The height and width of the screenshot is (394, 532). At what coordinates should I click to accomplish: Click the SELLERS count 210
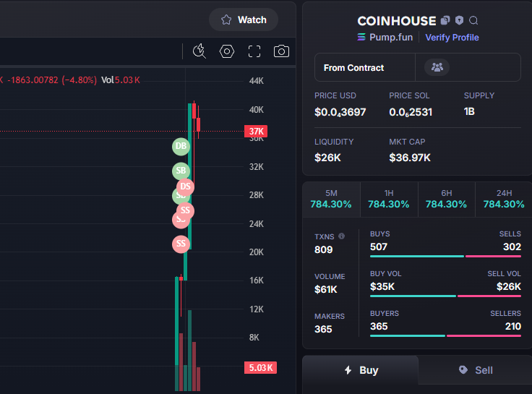(513, 327)
